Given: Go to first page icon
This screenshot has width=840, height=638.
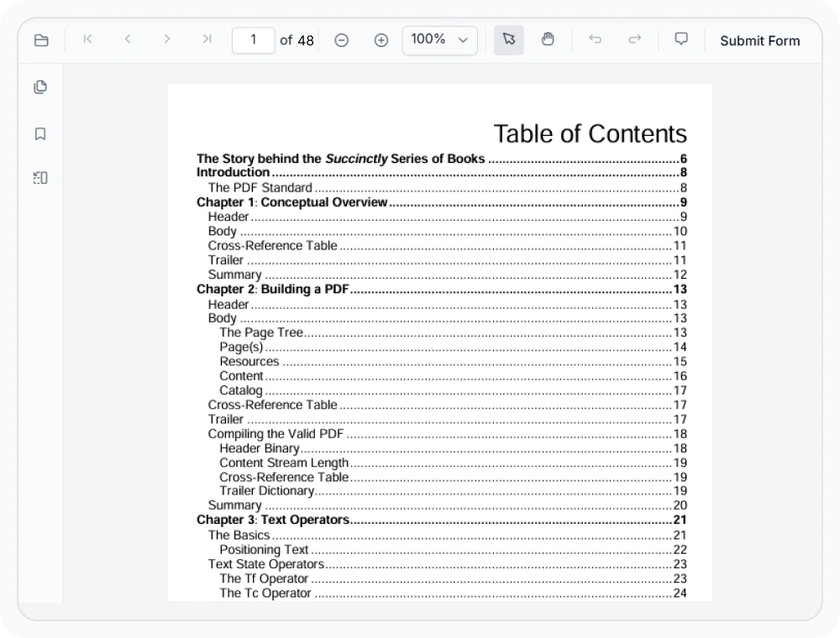Looking at the screenshot, I should pyautogui.click(x=88, y=39).
